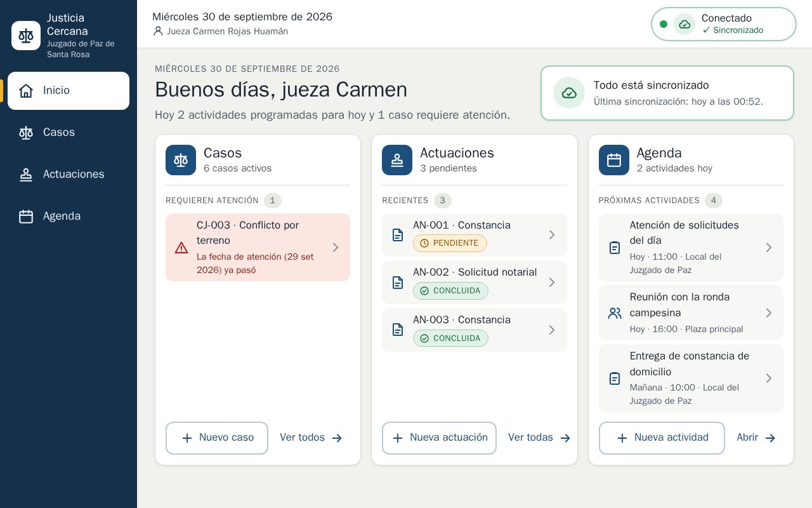This screenshot has width=812, height=508.
Task: Open Actuaciones in the sidebar
Action: click(x=69, y=175)
